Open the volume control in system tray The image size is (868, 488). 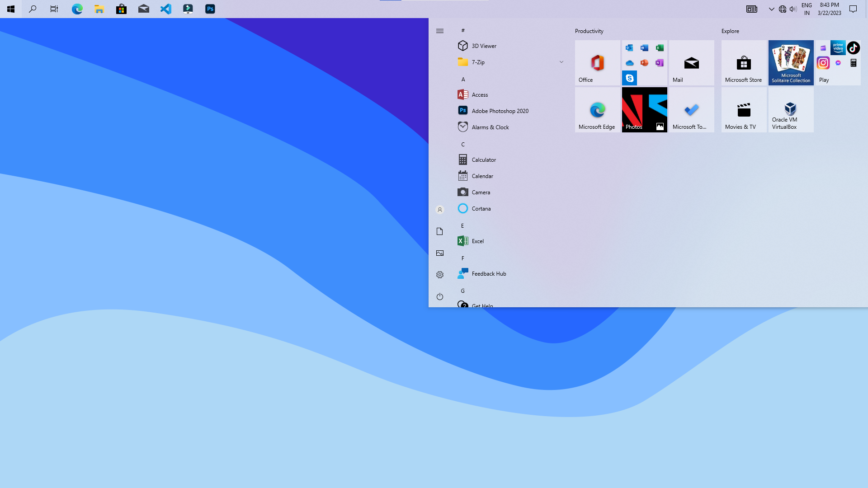click(x=793, y=9)
